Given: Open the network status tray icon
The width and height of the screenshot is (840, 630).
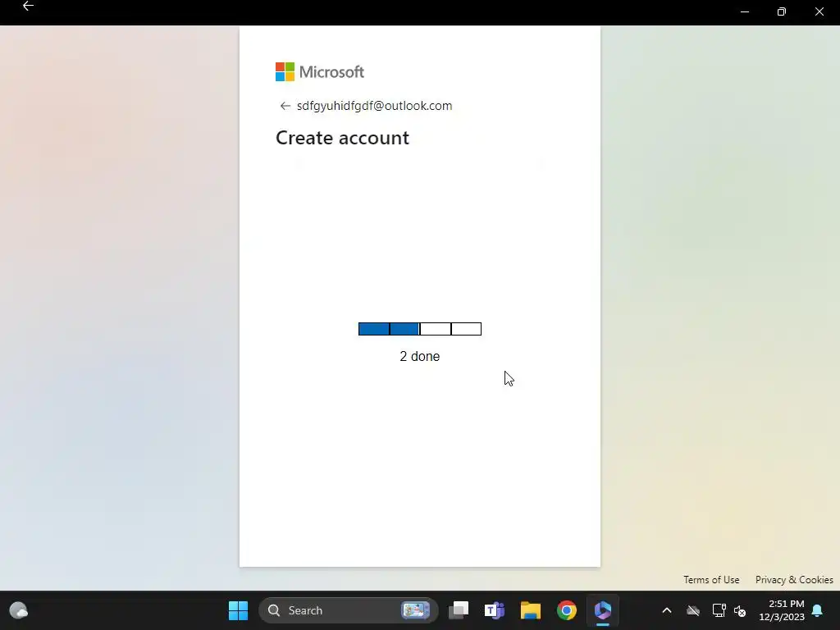Looking at the screenshot, I should [x=719, y=610].
